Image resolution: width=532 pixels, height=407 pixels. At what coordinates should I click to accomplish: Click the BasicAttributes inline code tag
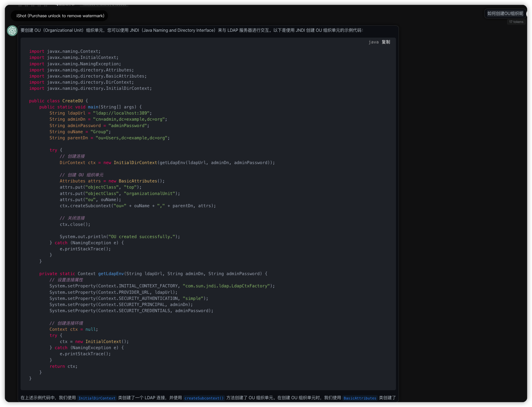pos(360,398)
